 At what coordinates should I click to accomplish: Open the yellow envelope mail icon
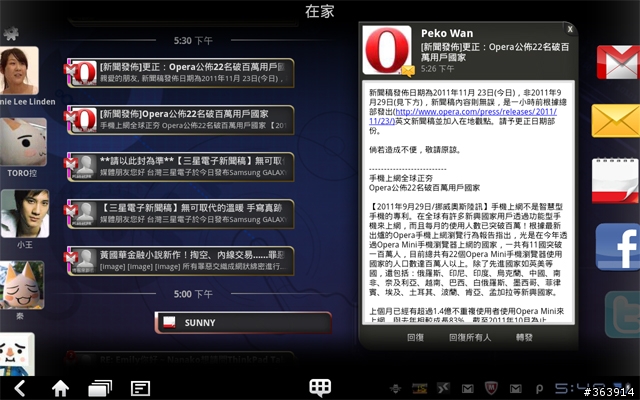click(616, 121)
